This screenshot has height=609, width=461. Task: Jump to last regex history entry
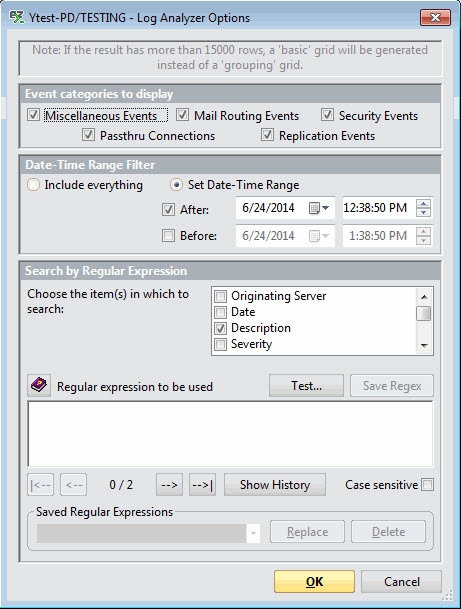[202, 485]
